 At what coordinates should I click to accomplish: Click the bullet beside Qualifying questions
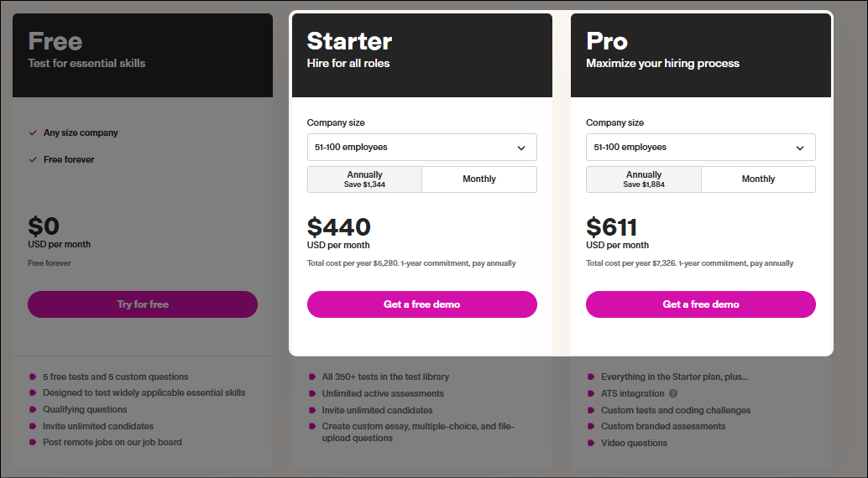(33, 409)
